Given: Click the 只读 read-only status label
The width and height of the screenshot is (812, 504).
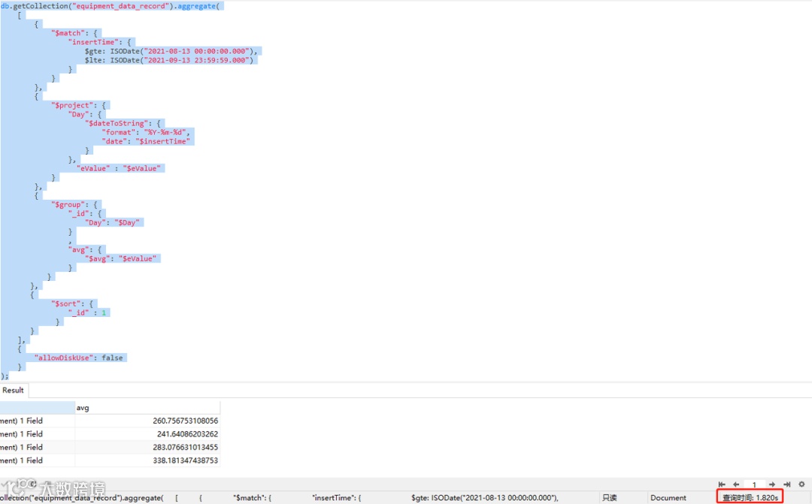Looking at the screenshot, I should click(x=610, y=498).
